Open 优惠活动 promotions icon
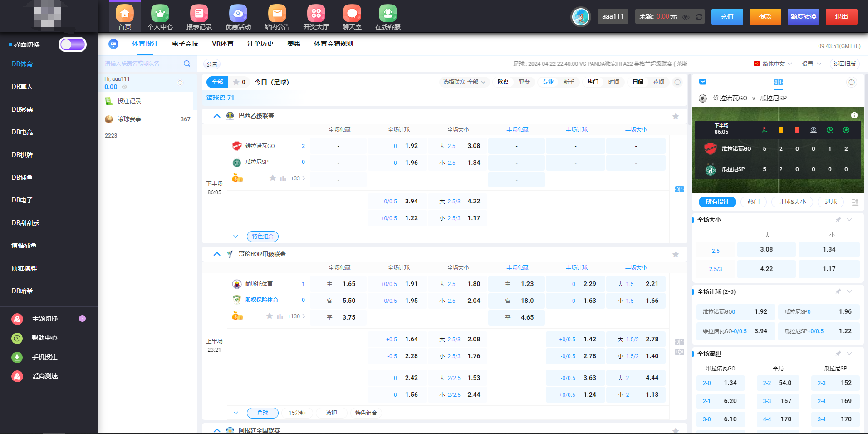The height and width of the screenshot is (434, 868). 238,14
